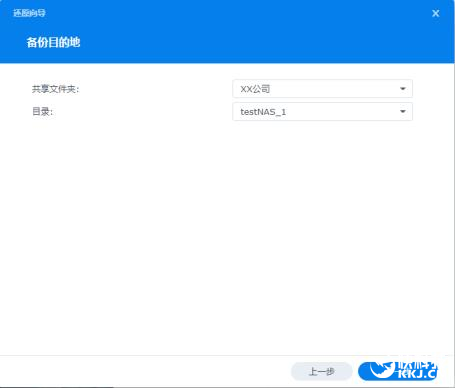The width and height of the screenshot is (455, 388).
Task: Click the 共享文件夹 label text
Action: coord(55,89)
